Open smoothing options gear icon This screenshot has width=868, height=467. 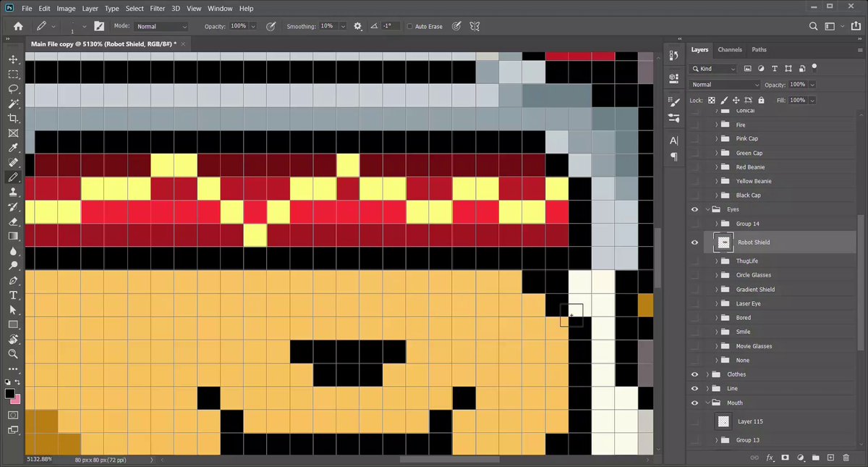(357, 26)
